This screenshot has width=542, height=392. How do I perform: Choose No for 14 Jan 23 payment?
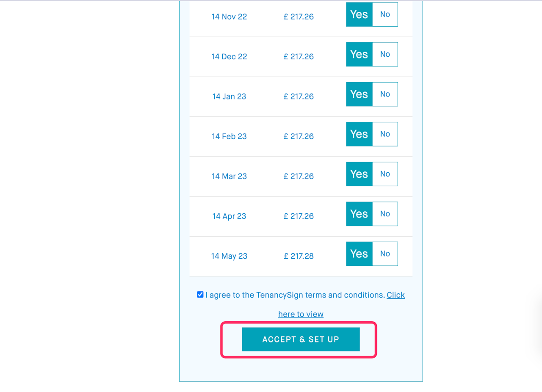pyautogui.click(x=385, y=94)
